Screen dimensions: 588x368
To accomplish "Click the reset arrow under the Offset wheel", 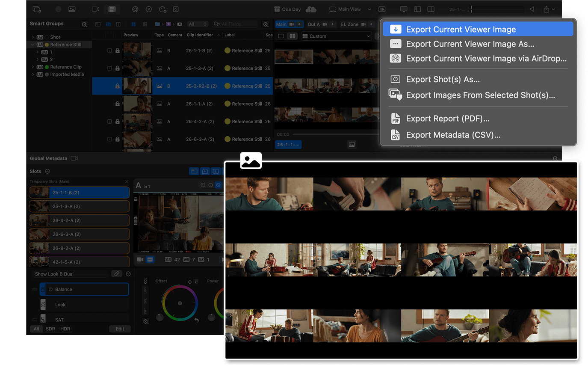I will (196, 320).
